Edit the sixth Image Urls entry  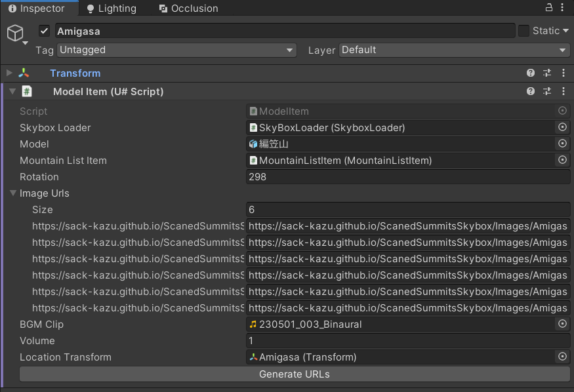point(408,308)
